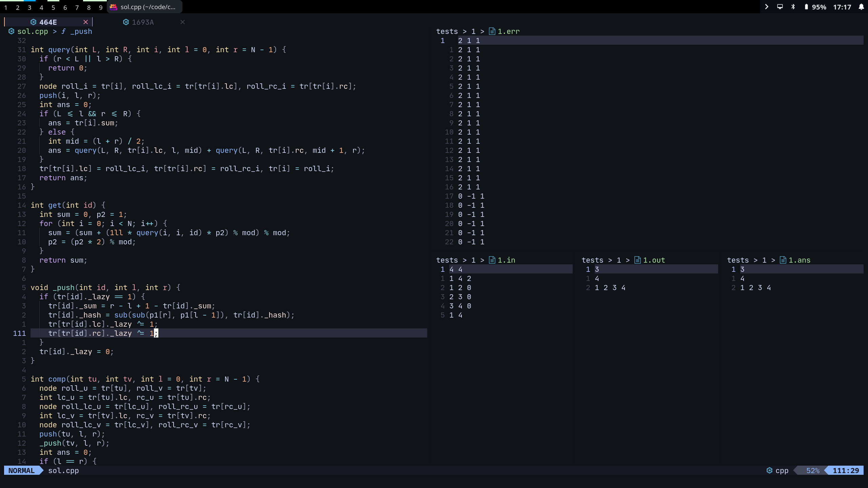The image size is (868, 488).
Task: Click the 'int comp(int tu' line
Action: pyautogui.click(x=145, y=379)
